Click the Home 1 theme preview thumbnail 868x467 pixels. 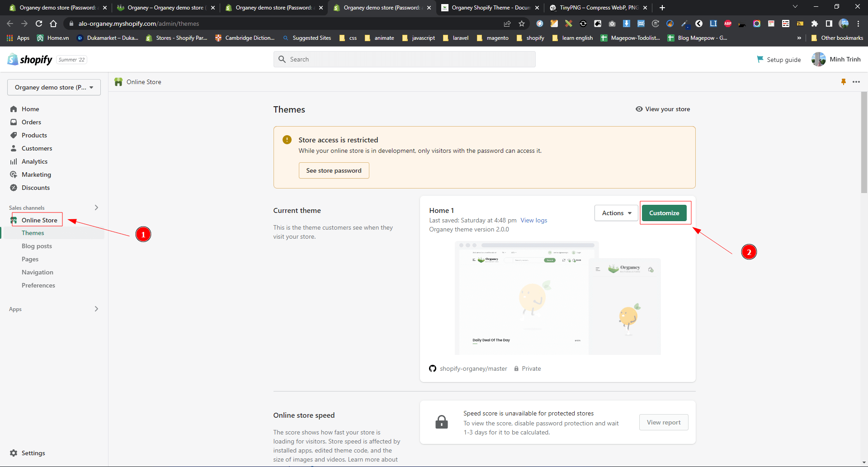coord(557,298)
